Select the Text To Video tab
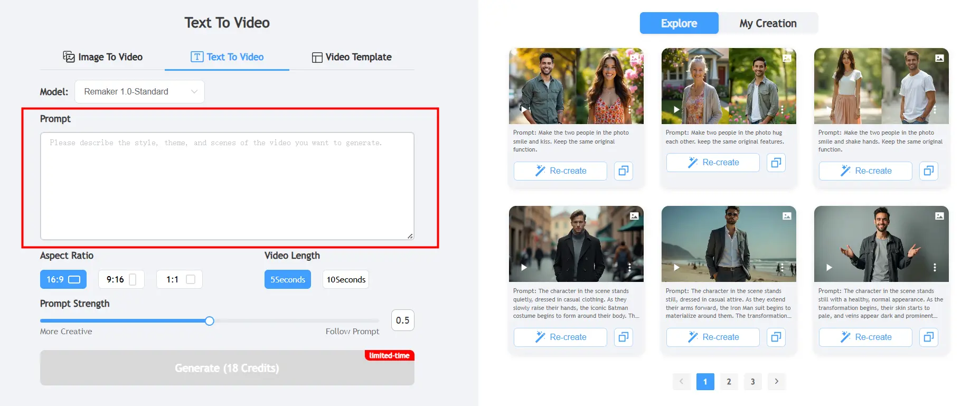Screen dimensions: 980x406 tap(227, 57)
